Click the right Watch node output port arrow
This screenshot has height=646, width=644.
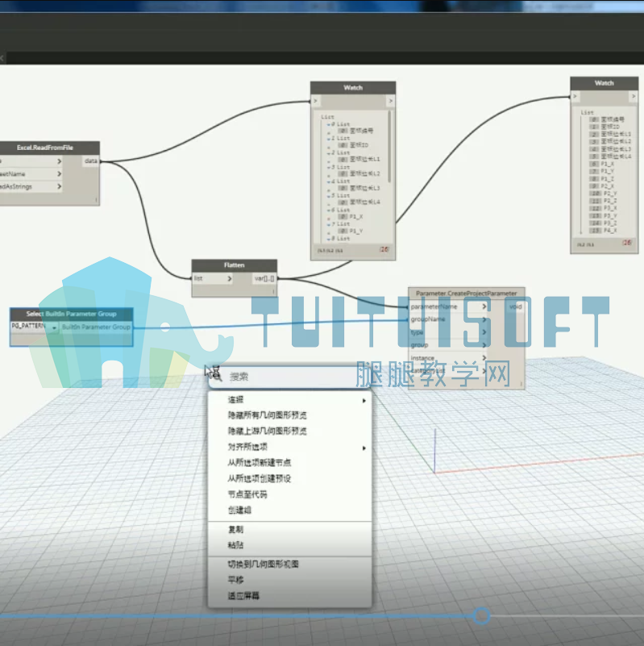coord(634,96)
